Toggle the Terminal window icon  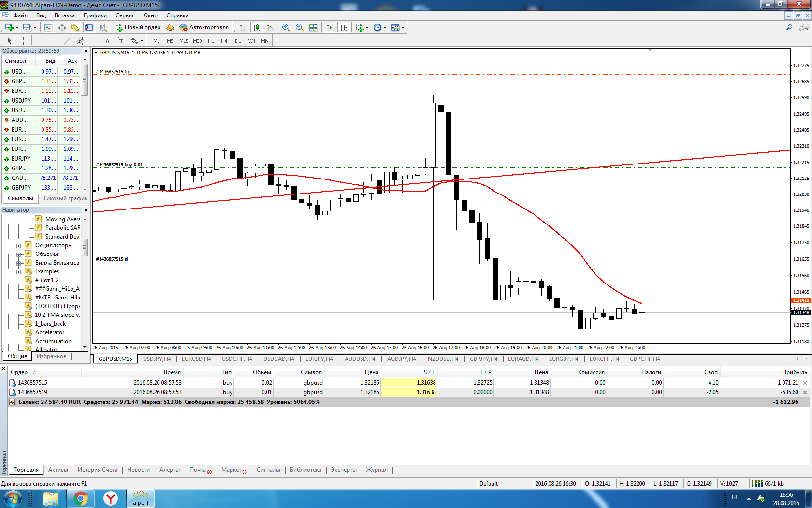pyautogui.click(x=89, y=28)
